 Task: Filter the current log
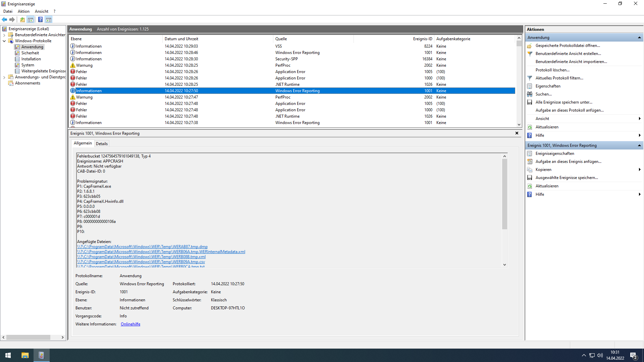click(530, 78)
